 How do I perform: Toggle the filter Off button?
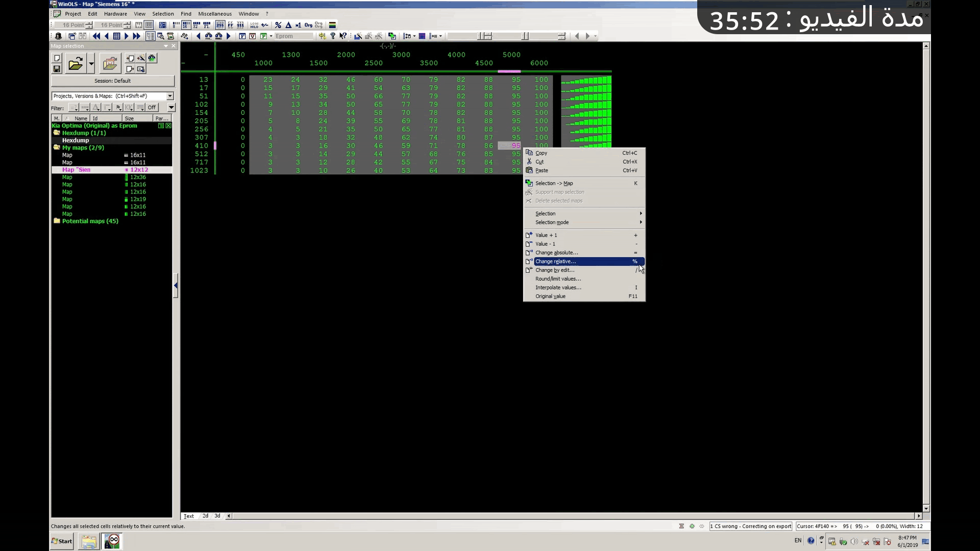[152, 108]
